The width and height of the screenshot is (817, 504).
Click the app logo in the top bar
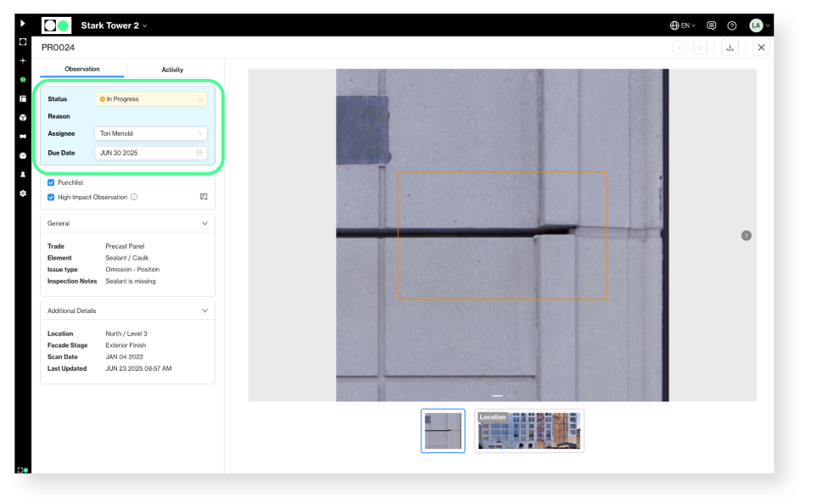tap(56, 25)
